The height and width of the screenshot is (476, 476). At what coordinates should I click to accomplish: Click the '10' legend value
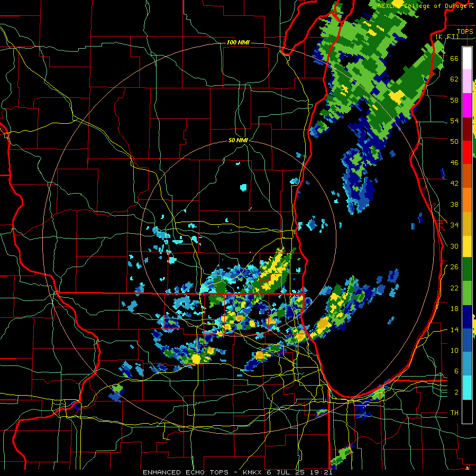pyautogui.click(x=454, y=350)
